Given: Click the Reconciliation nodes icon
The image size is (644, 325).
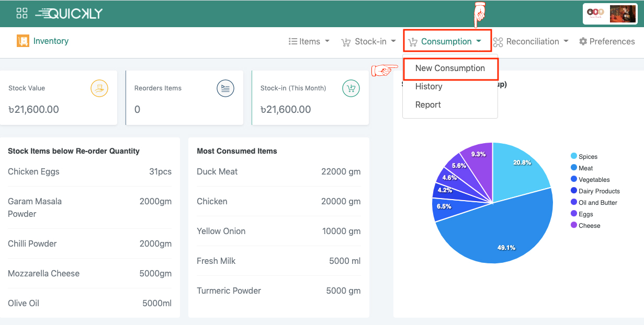Looking at the screenshot, I should [498, 42].
